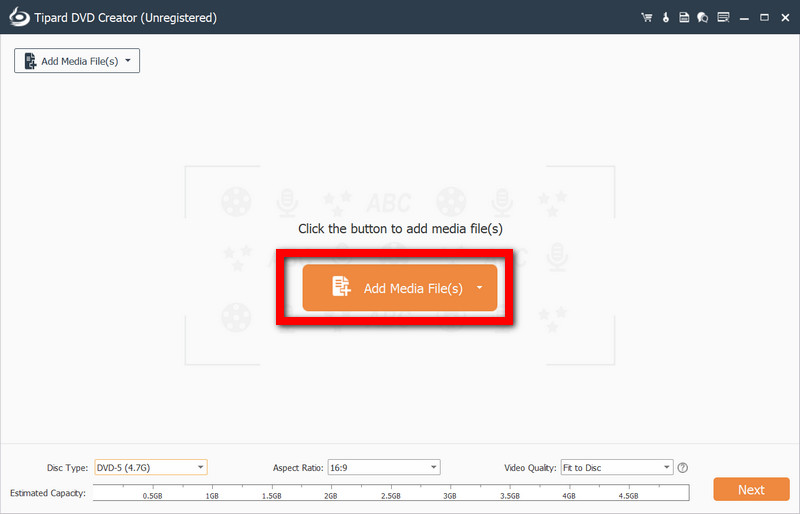
Task: Close the Tipard DVD Creator window
Action: pyautogui.click(x=785, y=18)
